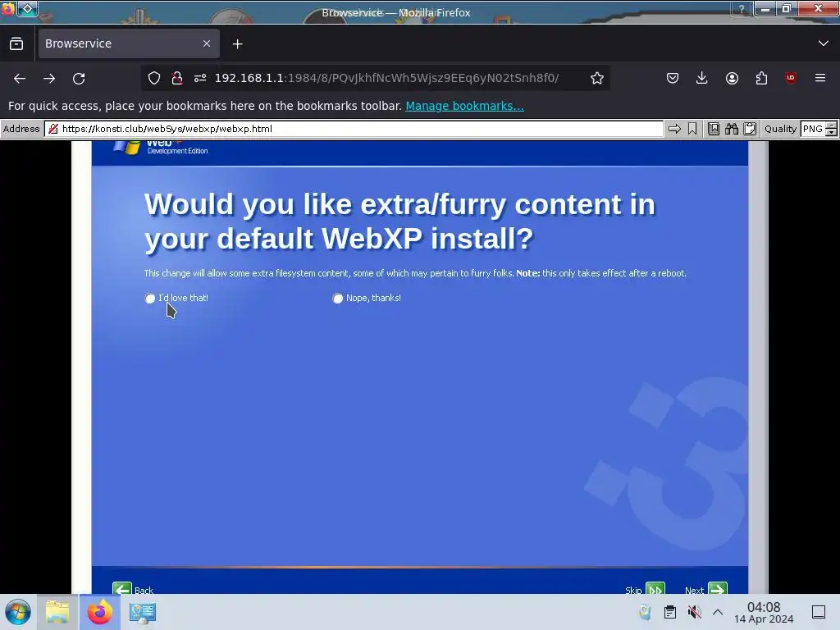Click the insecure certificate icon in Browservice address bar

(53, 129)
